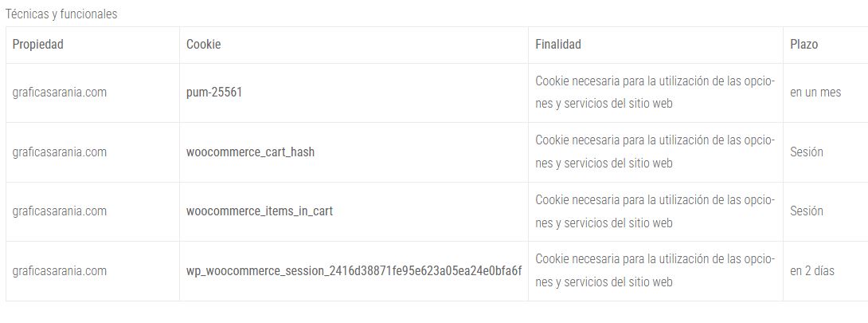
Task: Click the purpose description for woocommerce_cart_hash
Action: click(x=655, y=152)
